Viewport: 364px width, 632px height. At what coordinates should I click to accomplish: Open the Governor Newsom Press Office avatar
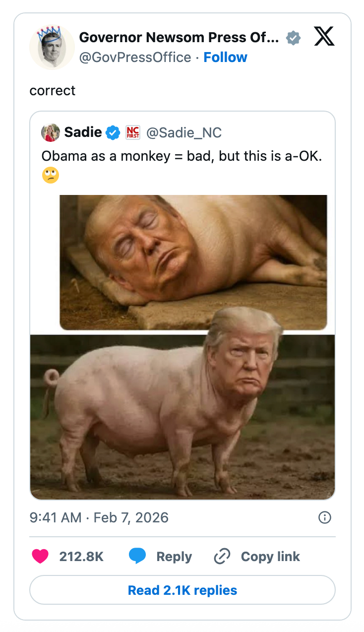coord(52,47)
